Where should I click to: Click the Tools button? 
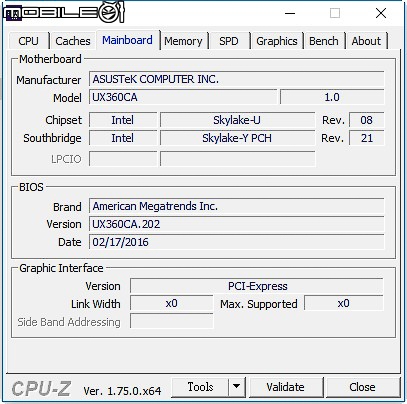pos(200,387)
